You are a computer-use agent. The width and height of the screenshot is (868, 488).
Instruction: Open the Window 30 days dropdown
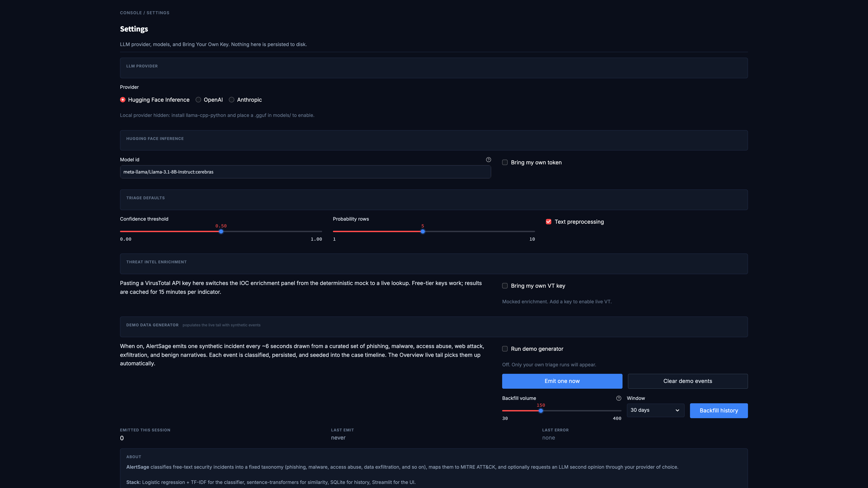coord(655,410)
